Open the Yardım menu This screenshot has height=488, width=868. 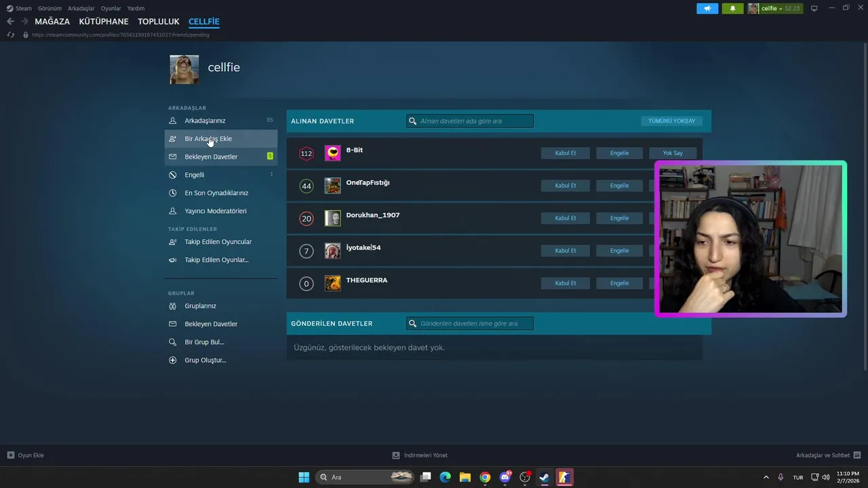point(136,8)
